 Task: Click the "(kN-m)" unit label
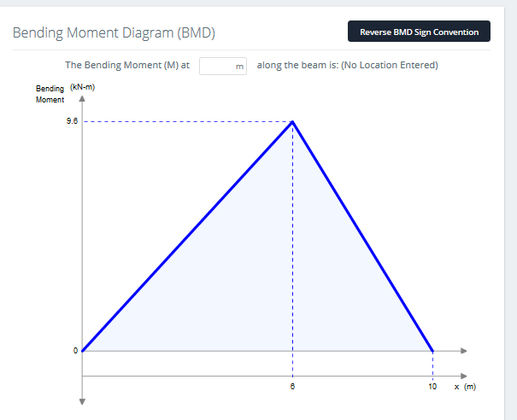81,89
